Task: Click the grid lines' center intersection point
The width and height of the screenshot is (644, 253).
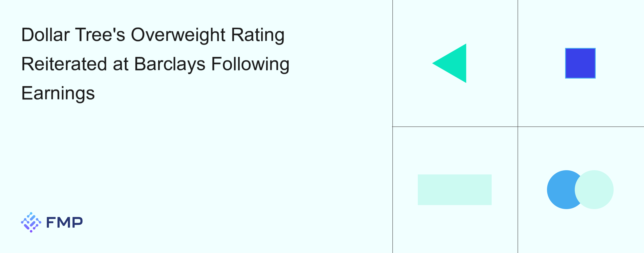Action: [518, 127]
